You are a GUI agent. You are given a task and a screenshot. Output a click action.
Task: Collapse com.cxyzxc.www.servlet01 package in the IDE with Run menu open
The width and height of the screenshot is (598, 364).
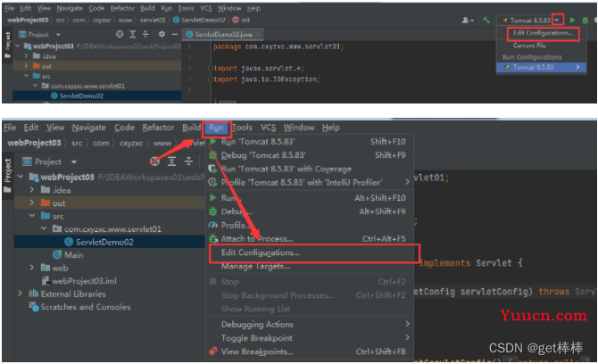(45, 228)
